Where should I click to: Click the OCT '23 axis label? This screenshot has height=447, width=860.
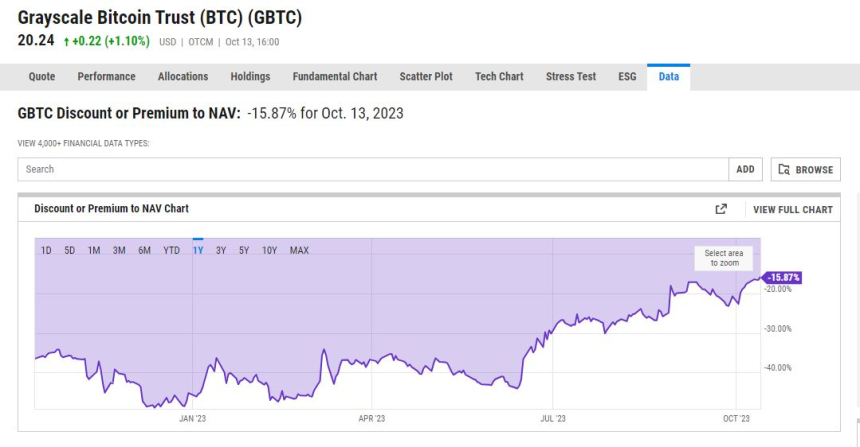[x=736, y=418]
